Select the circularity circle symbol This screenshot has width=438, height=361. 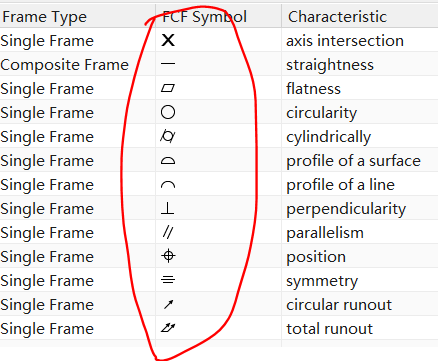pos(168,112)
